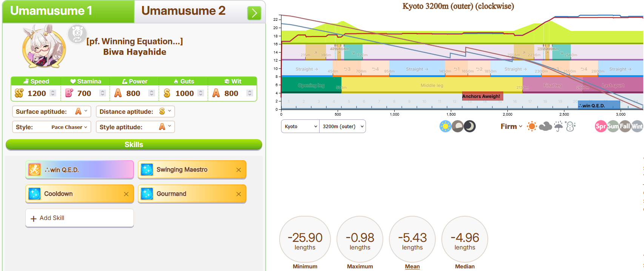Click the grey character swap icon

point(77,34)
